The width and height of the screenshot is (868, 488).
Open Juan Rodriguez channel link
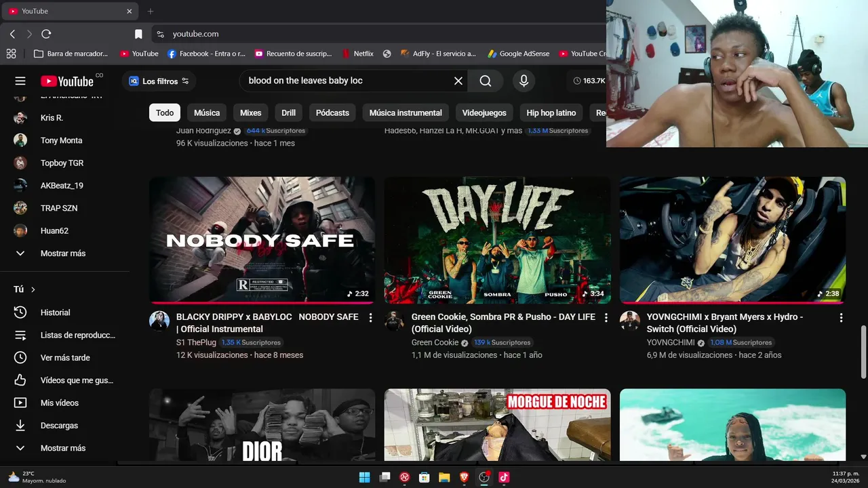coord(204,131)
